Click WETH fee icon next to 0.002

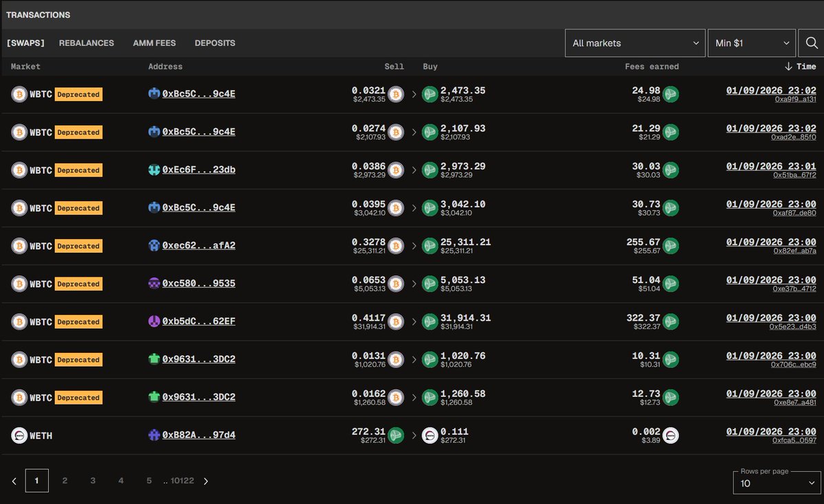click(671, 435)
